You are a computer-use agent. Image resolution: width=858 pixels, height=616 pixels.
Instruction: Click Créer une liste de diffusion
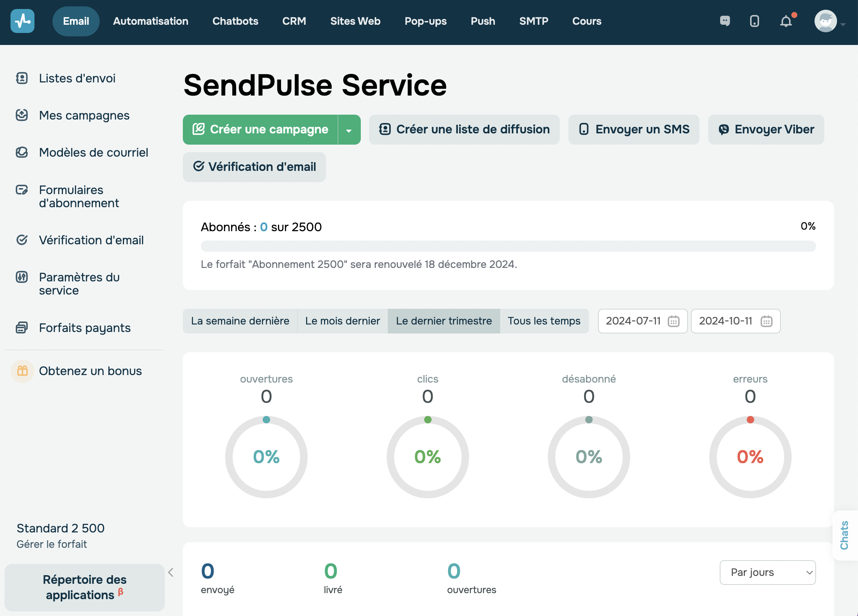464,130
